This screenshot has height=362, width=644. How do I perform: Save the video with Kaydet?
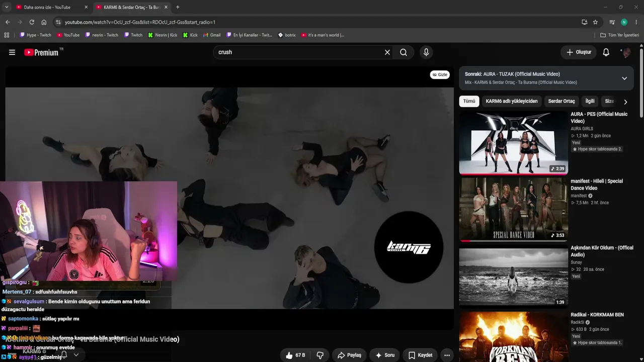click(x=420, y=355)
